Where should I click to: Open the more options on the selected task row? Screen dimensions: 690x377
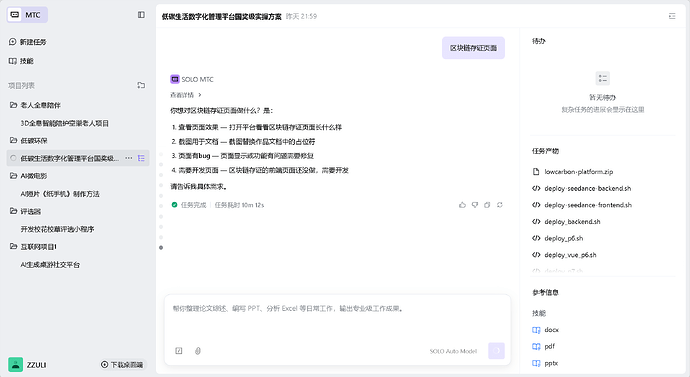click(x=129, y=158)
